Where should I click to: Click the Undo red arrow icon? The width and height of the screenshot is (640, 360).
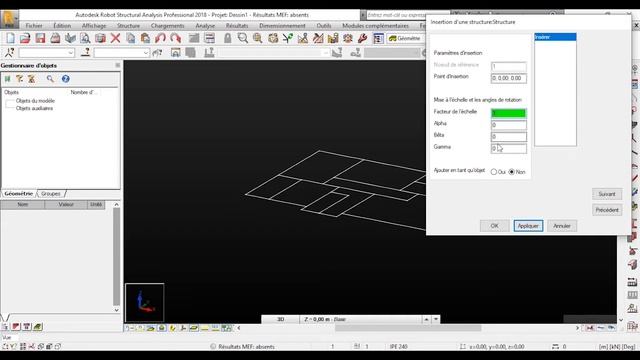click(x=160, y=38)
